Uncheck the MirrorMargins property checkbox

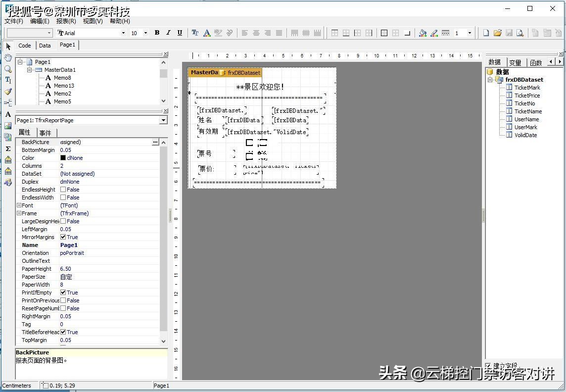64,237
